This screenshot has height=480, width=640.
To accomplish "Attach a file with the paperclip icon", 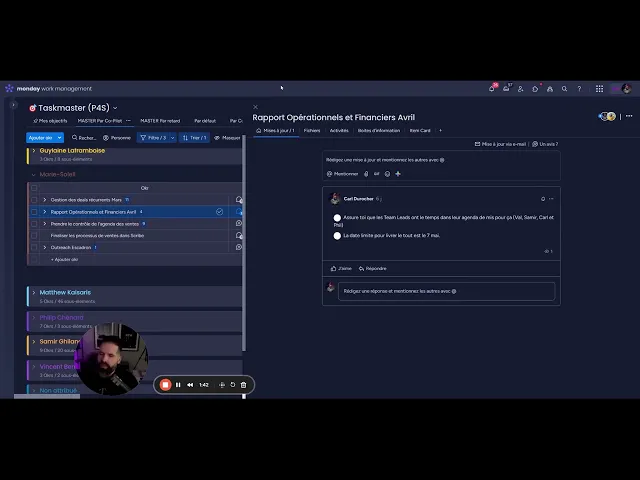I will click(x=366, y=174).
